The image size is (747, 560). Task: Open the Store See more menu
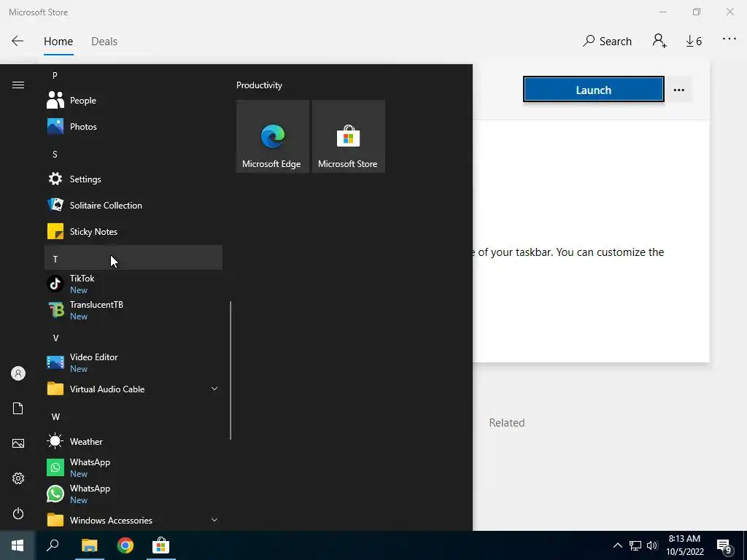click(729, 39)
